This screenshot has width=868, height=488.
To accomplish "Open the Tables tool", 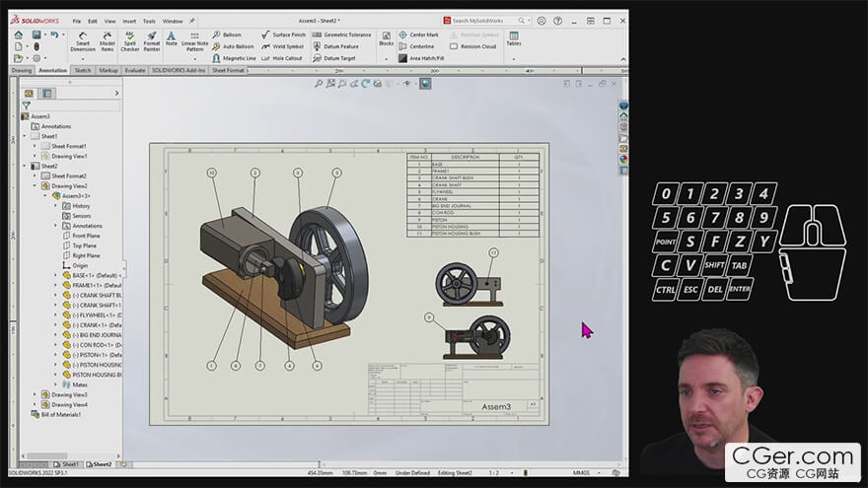I will point(514,38).
